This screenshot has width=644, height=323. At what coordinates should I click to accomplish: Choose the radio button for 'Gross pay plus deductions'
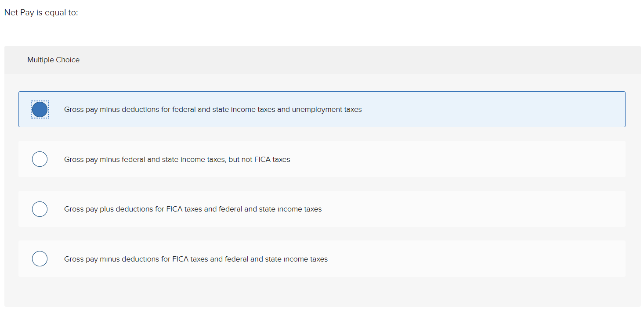(x=40, y=209)
